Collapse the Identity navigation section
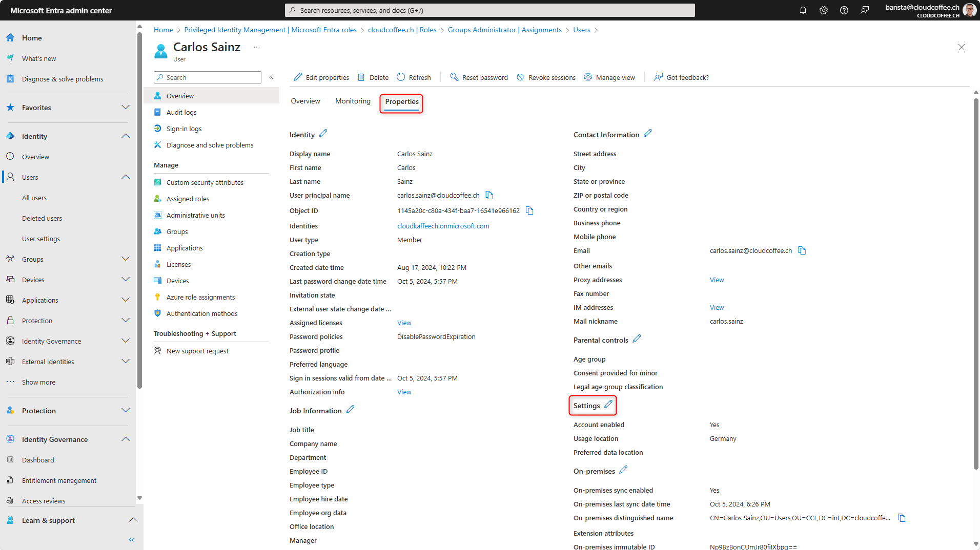This screenshot has height=550, width=980. 125,136
